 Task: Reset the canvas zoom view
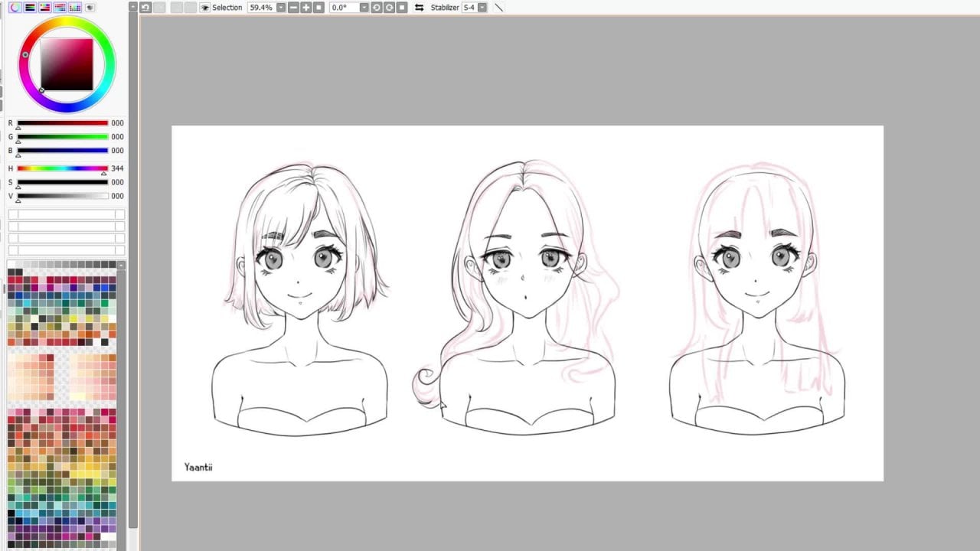click(318, 7)
